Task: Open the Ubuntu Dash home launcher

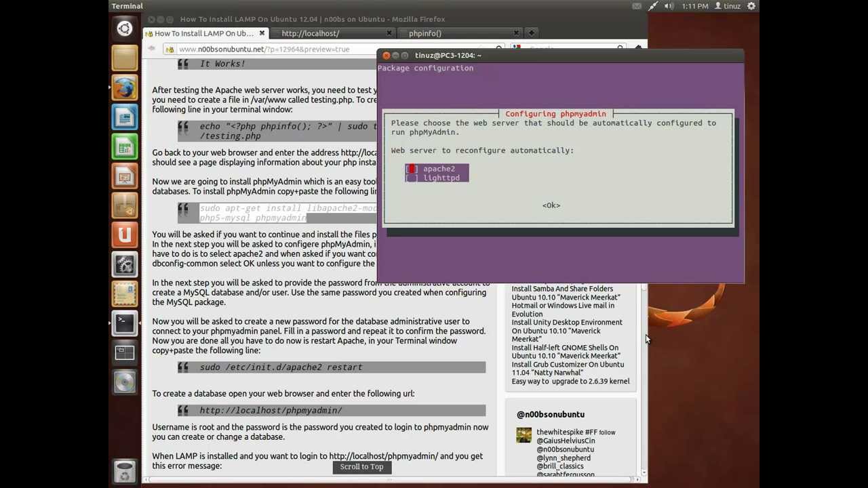Action: coord(125,28)
